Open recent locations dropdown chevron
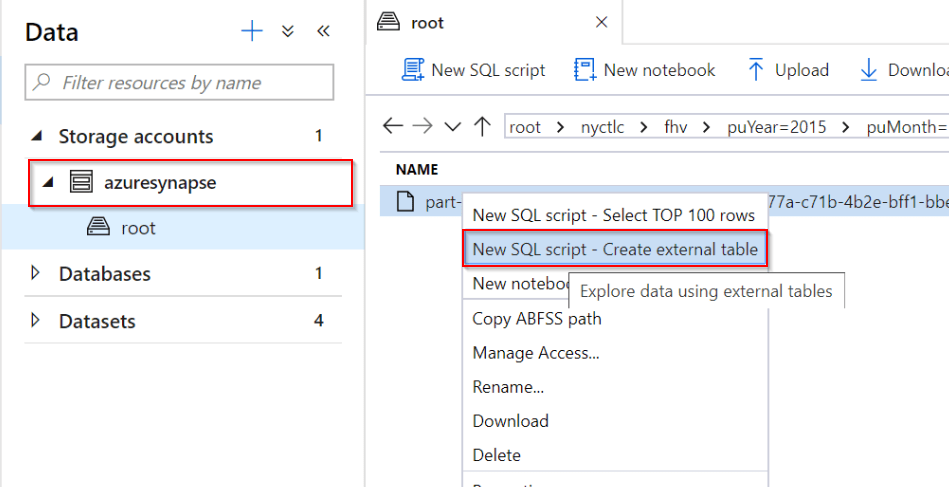The width and height of the screenshot is (949, 487). [x=452, y=126]
